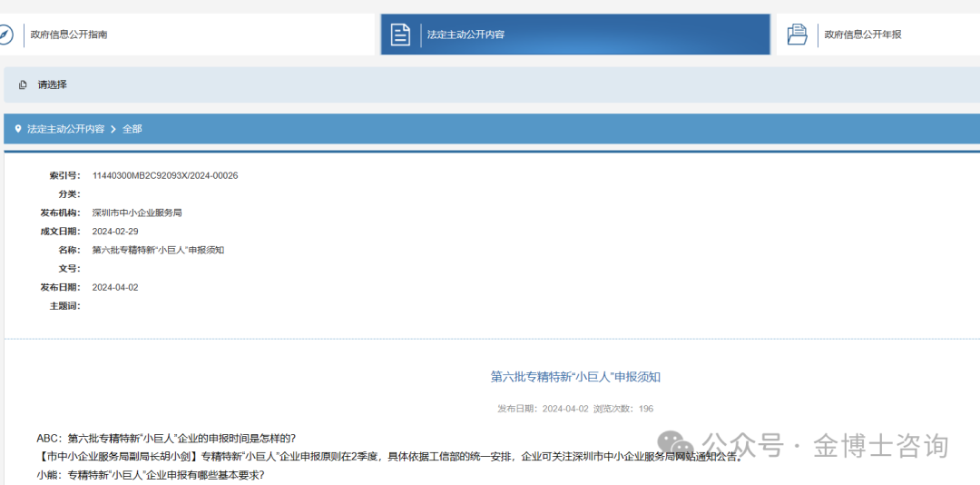Click the location pin icon in breadcrumb bar

(18, 129)
